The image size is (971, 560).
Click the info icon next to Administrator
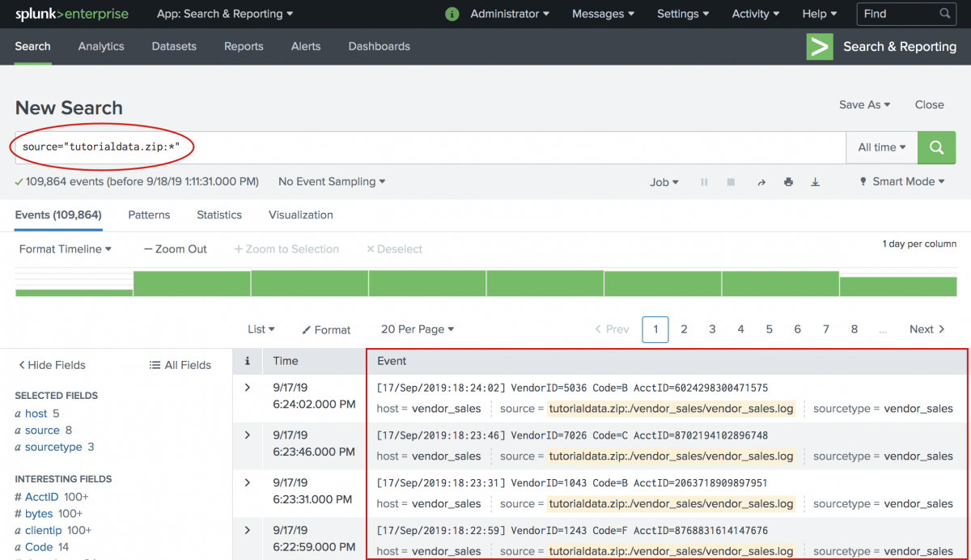click(x=451, y=14)
